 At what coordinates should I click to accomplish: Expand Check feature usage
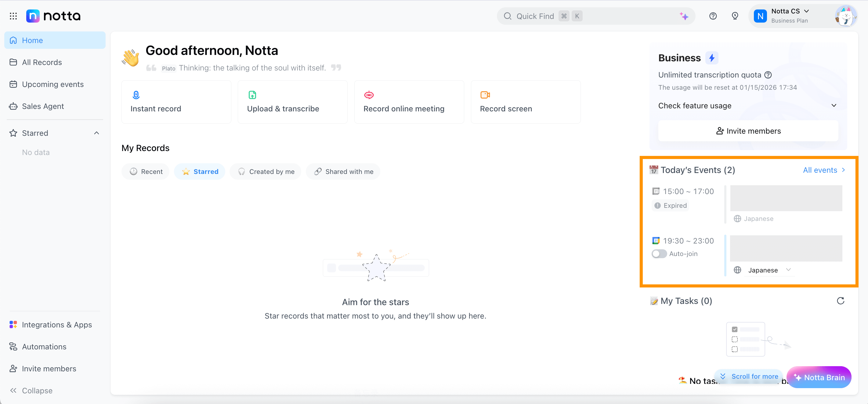point(748,106)
